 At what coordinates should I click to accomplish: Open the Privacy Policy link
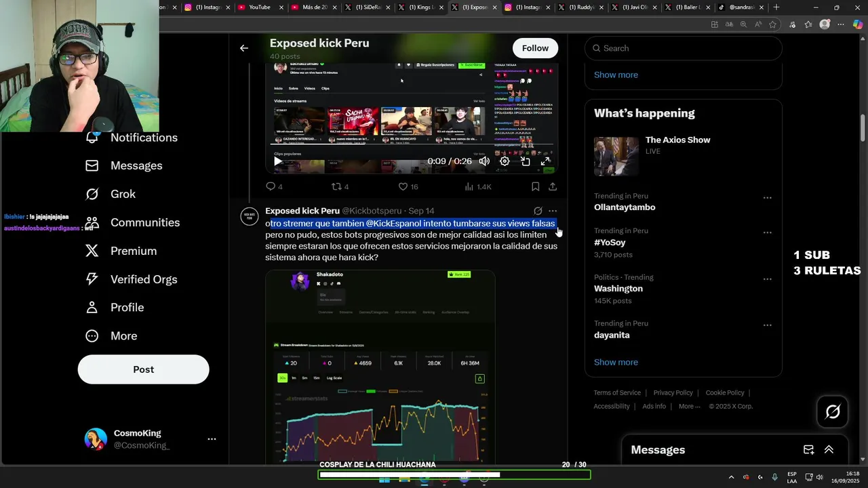(673, 392)
